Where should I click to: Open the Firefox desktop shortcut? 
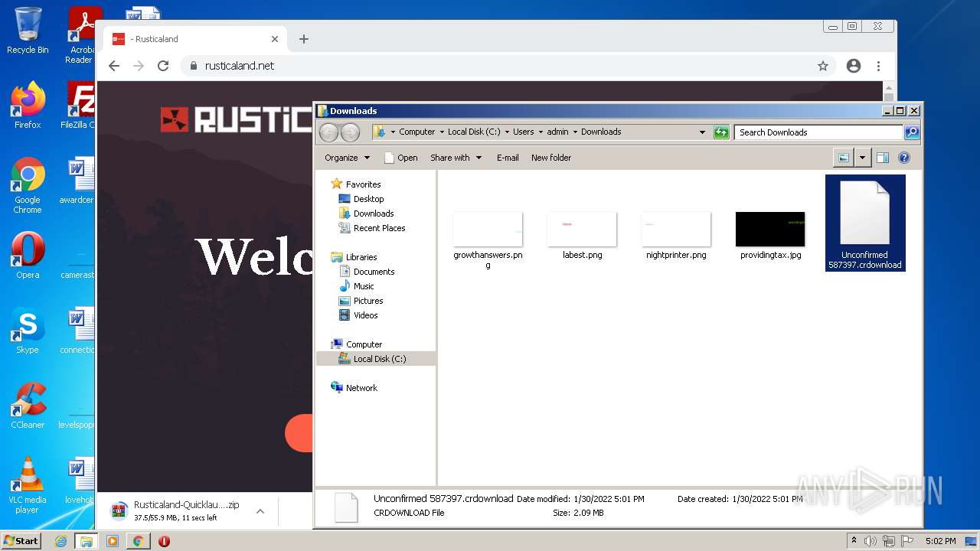point(28,106)
